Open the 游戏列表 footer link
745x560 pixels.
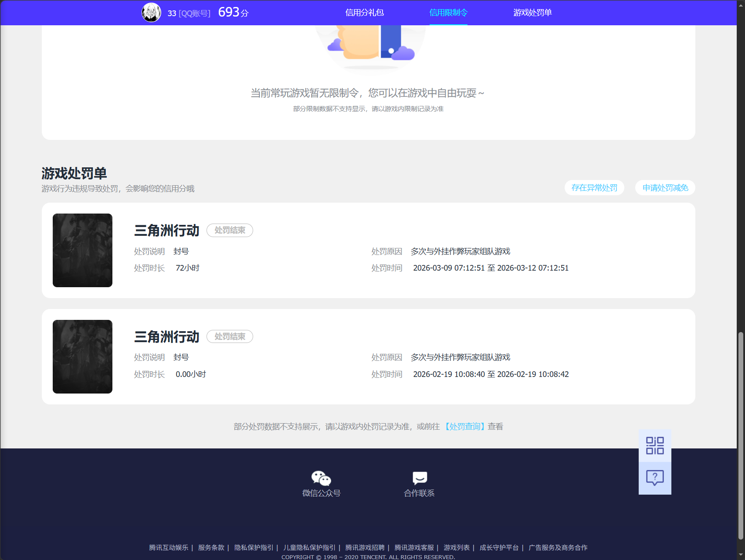click(x=457, y=547)
